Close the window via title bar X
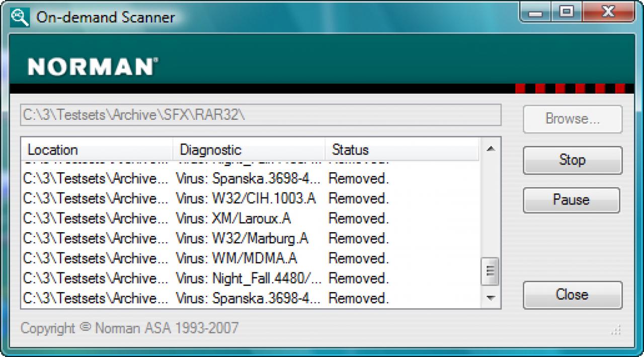This screenshot has width=644, height=357. point(607,13)
